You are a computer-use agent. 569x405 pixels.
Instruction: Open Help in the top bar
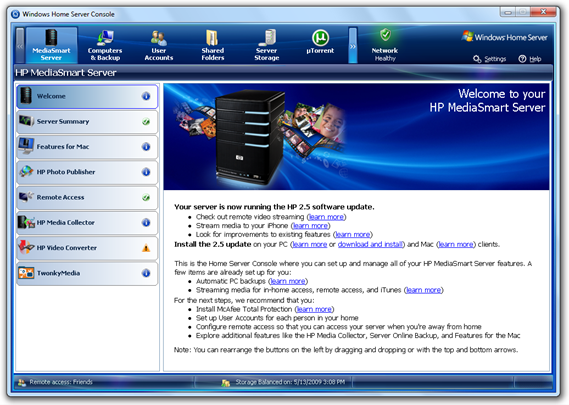coord(530,59)
